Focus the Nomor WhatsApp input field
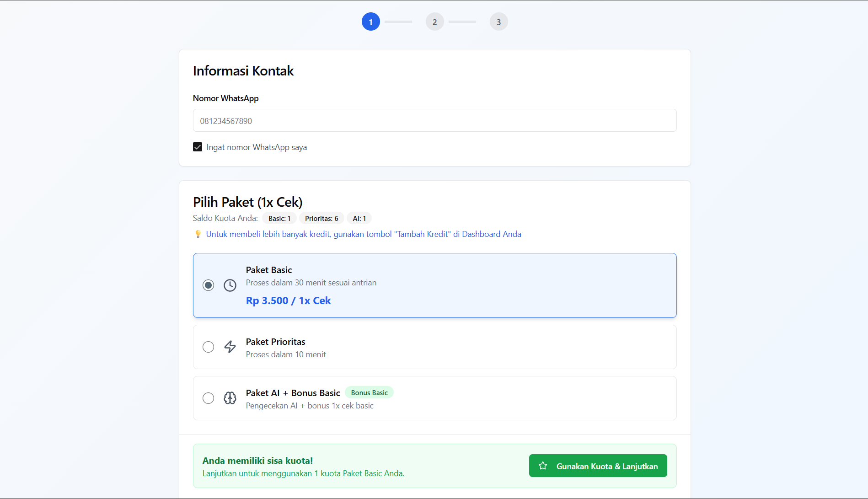868x499 pixels. [x=434, y=120]
